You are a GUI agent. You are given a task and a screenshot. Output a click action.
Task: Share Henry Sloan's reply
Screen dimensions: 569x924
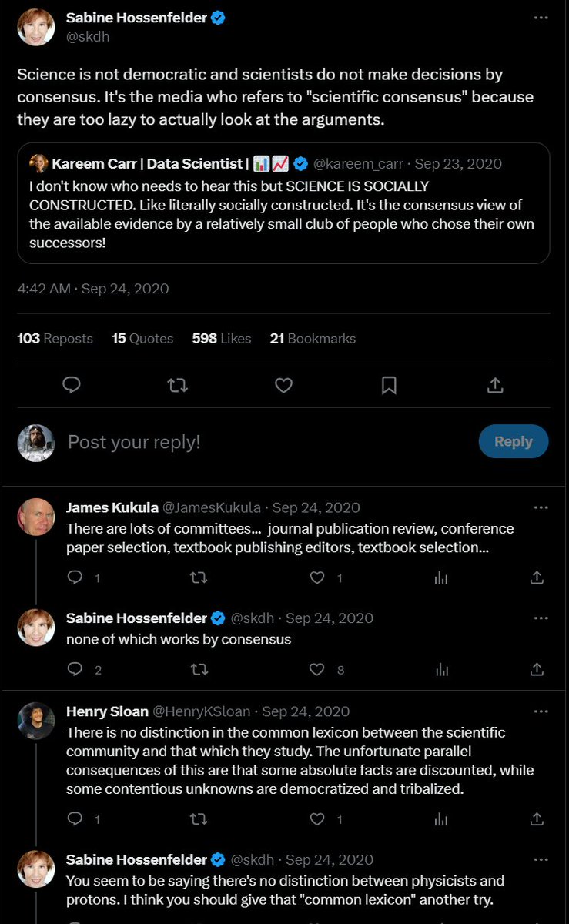click(x=537, y=819)
